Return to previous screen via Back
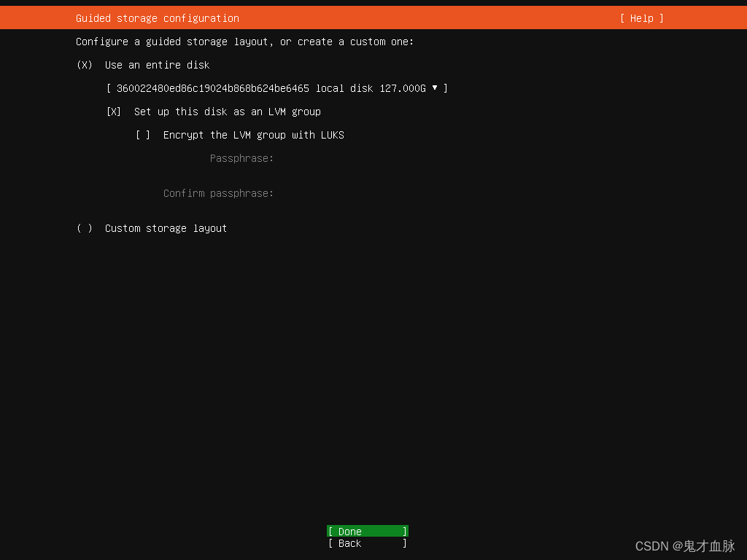The height and width of the screenshot is (560, 747). click(367, 543)
